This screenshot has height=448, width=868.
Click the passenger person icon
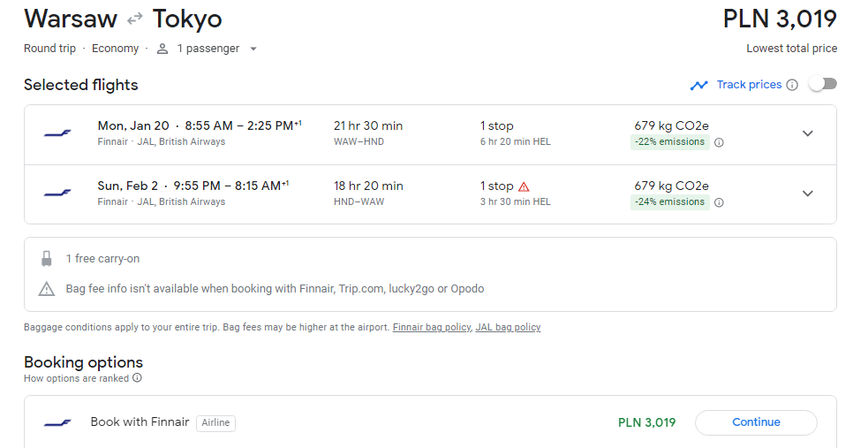[162, 49]
